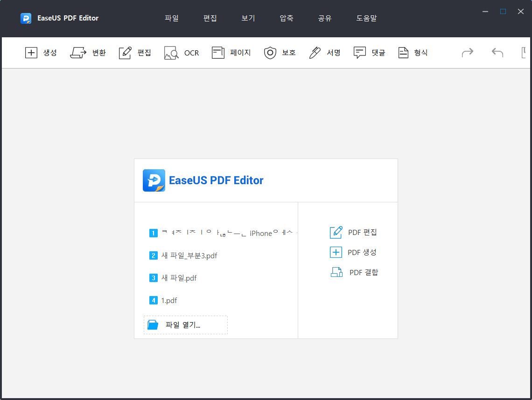Open the 형식 (Form) tool

(413, 53)
